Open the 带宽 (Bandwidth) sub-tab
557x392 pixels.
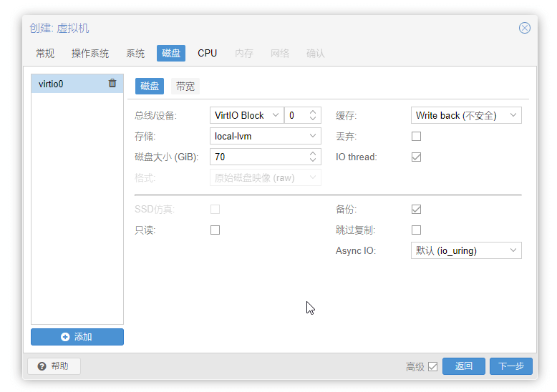[x=185, y=87]
